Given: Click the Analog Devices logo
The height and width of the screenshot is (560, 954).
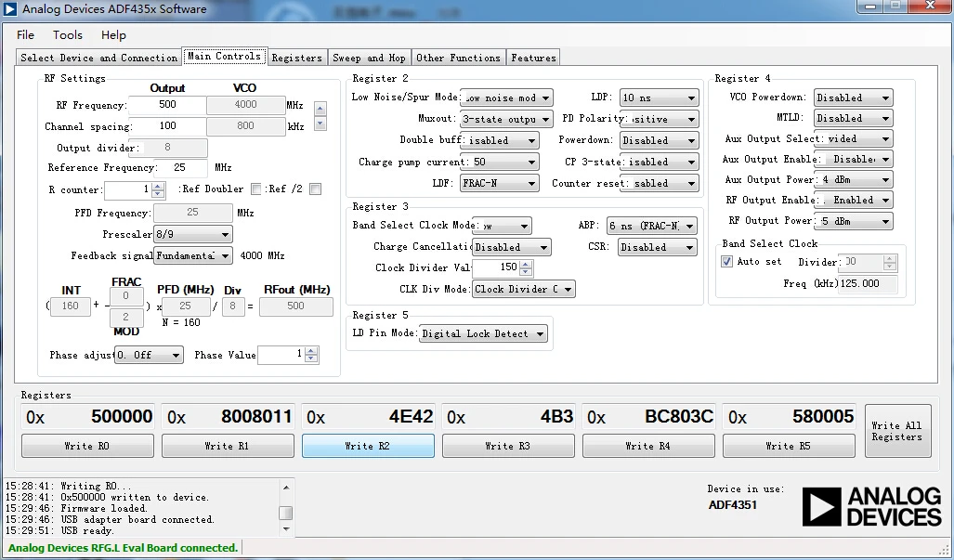Looking at the screenshot, I should (x=871, y=506).
